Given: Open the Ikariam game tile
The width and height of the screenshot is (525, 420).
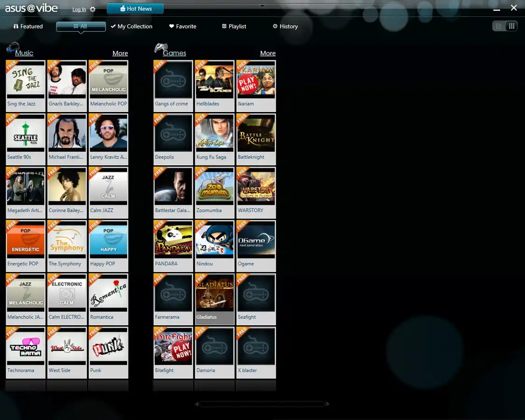Looking at the screenshot, I should [x=256, y=86].
